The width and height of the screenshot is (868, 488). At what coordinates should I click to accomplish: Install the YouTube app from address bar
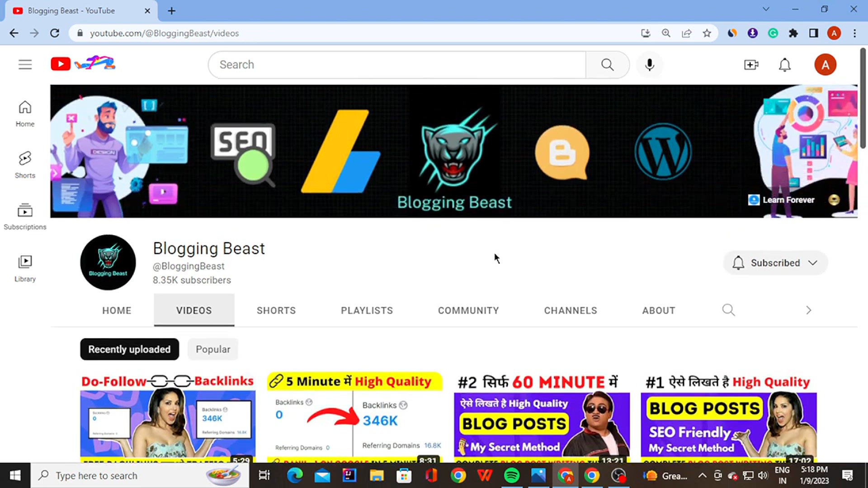[646, 33]
